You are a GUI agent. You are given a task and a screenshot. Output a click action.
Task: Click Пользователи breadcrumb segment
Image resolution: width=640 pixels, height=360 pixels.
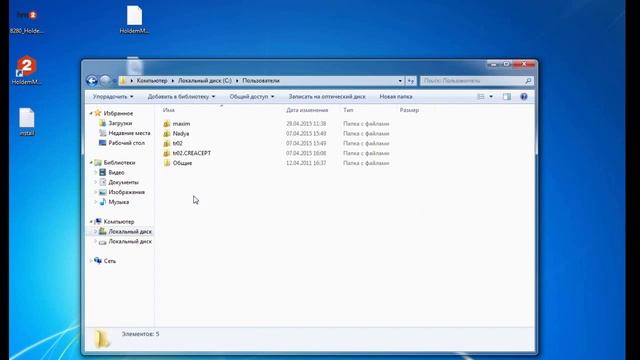pyautogui.click(x=261, y=81)
